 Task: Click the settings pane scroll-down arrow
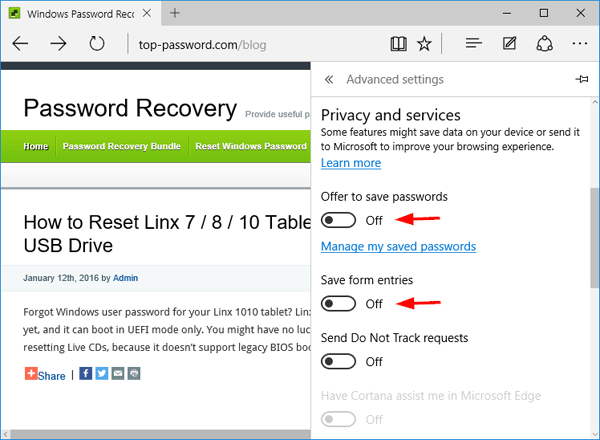[x=595, y=434]
